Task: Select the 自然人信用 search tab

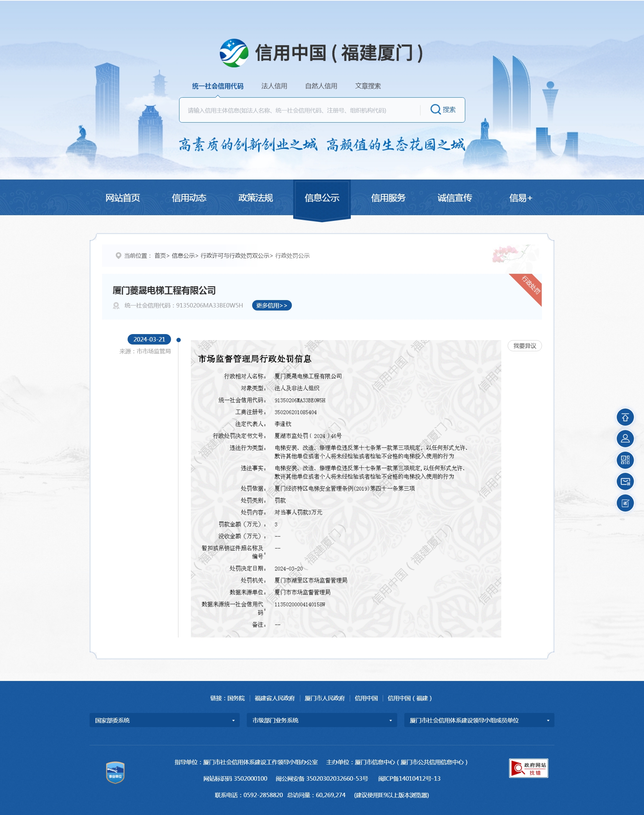Action: 321,86
